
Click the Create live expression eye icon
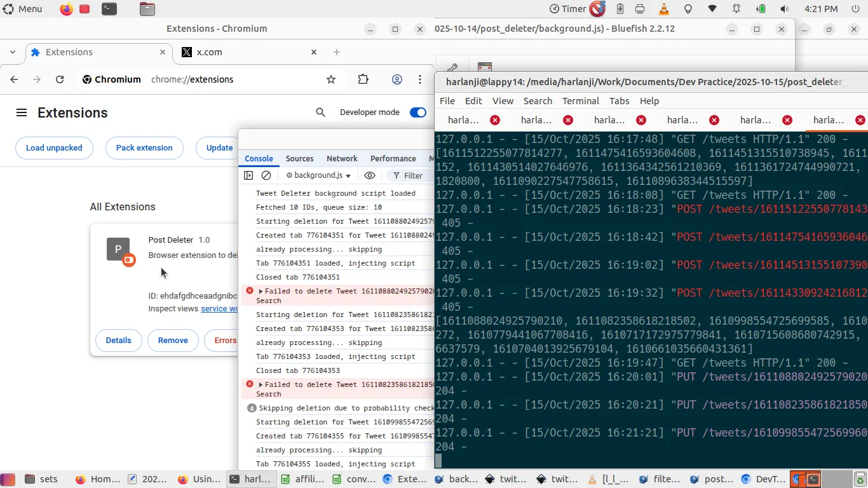(370, 175)
